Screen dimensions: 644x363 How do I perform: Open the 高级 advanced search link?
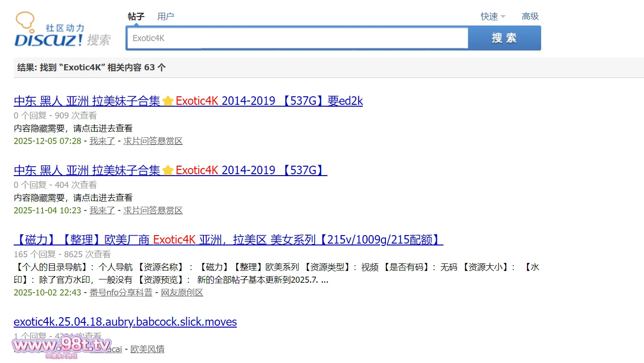coord(530,17)
